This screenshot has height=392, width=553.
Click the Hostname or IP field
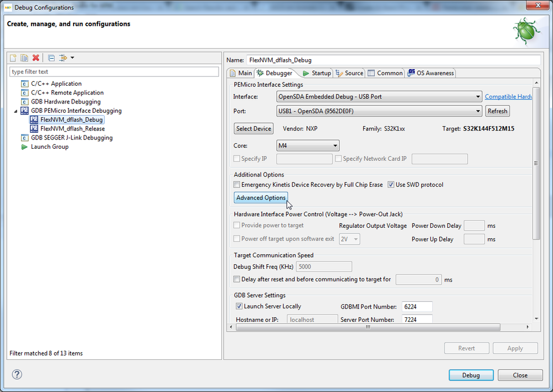click(312, 319)
